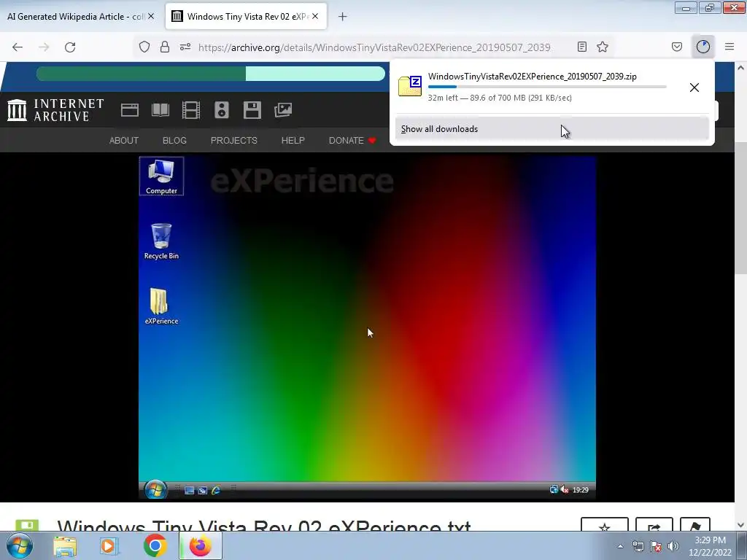Click the taskbar clock and date

710,546
